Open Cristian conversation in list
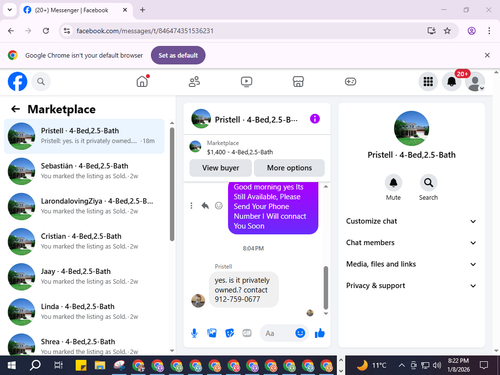Viewport: 500px width, 375px height. [x=84, y=241]
